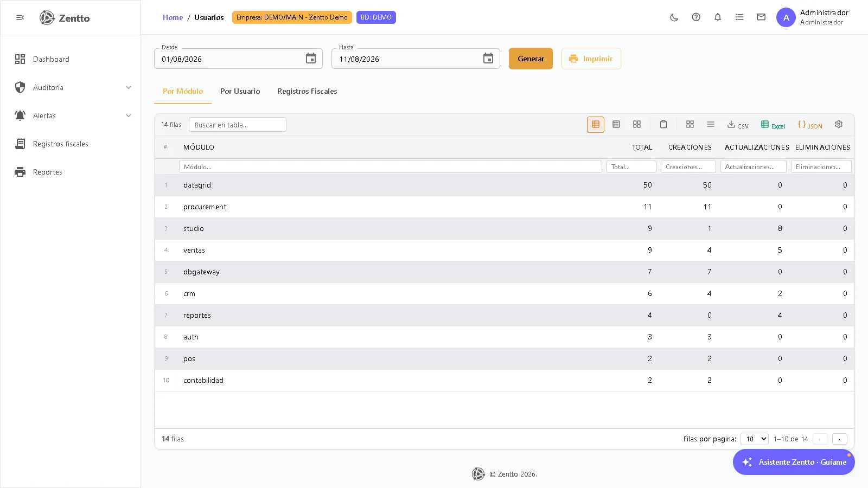Select the pos module row

coord(505,358)
